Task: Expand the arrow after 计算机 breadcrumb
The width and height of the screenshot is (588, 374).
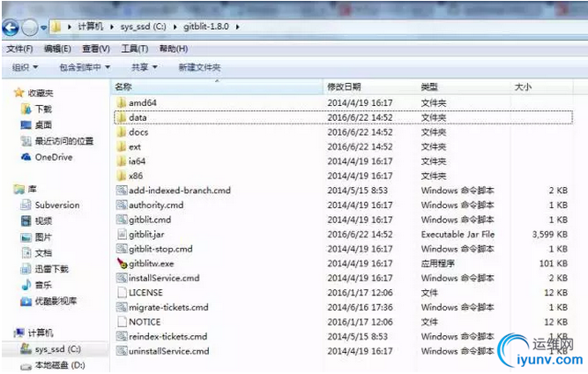Action: click(x=111, y=26)
